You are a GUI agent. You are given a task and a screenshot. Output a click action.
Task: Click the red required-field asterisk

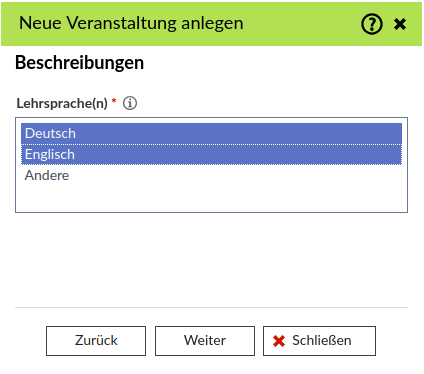click(x=114, y=100)
